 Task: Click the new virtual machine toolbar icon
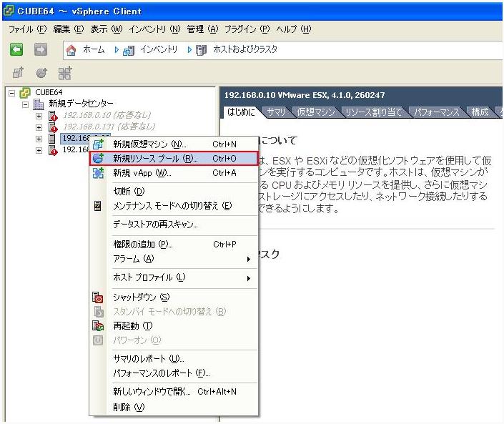click(x=18, y=73)
